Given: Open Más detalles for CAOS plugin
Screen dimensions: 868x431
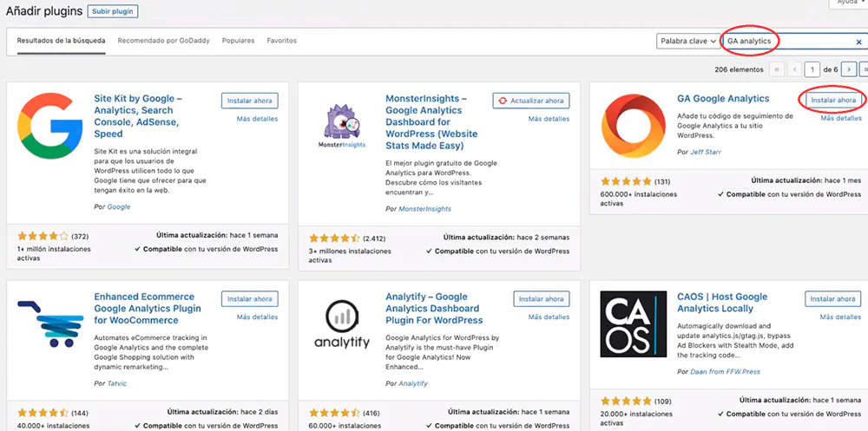Looking at the screenshot, I should (841, 317).
